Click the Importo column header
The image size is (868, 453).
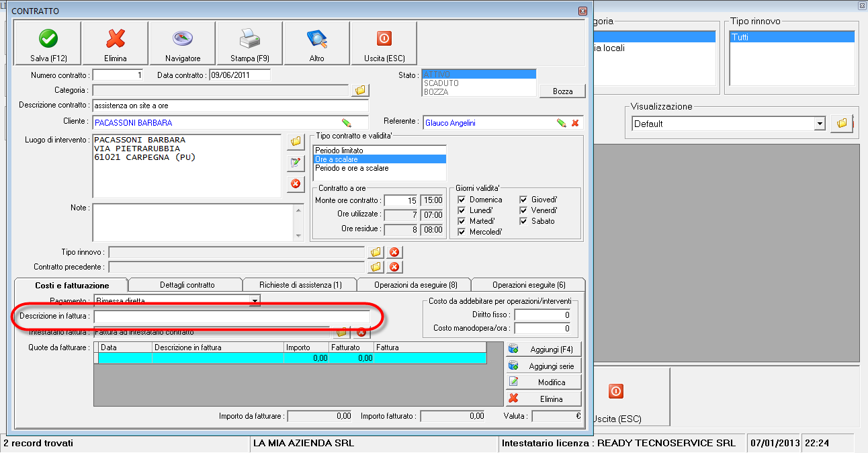[x=306, y=347]
